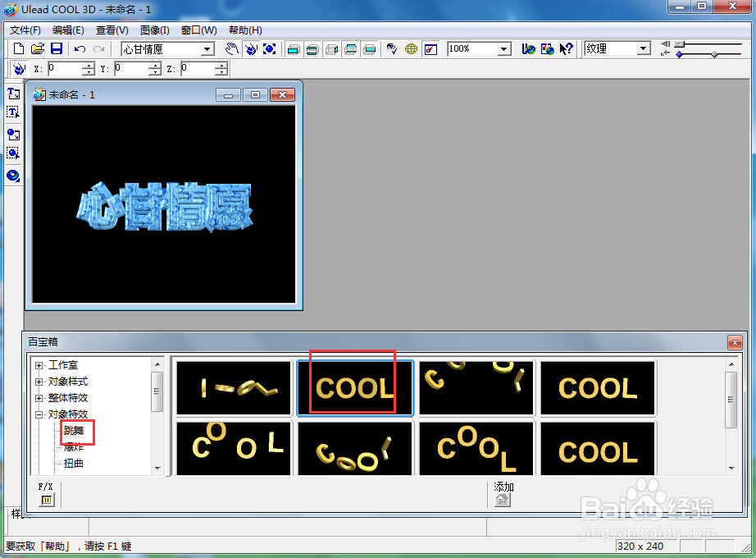The width and height of the screenshot is (756, 558).
Task: Click the tree list scroll down arrow
Action: [157, 469]
